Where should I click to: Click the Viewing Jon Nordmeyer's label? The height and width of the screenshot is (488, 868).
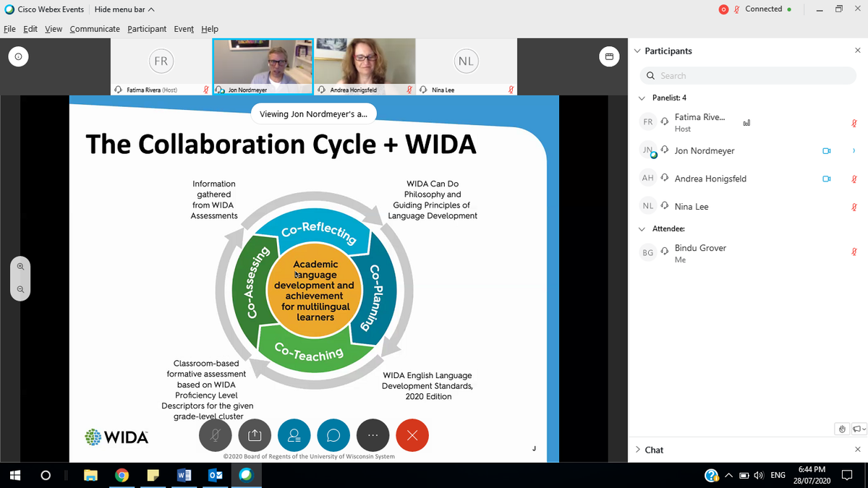pos(313,114)
